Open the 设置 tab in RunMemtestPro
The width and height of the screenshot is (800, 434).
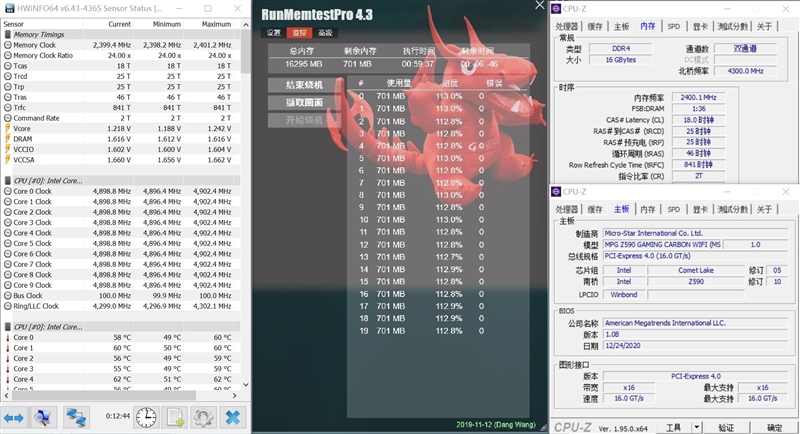pyautogui.click(x=273, y=33)
